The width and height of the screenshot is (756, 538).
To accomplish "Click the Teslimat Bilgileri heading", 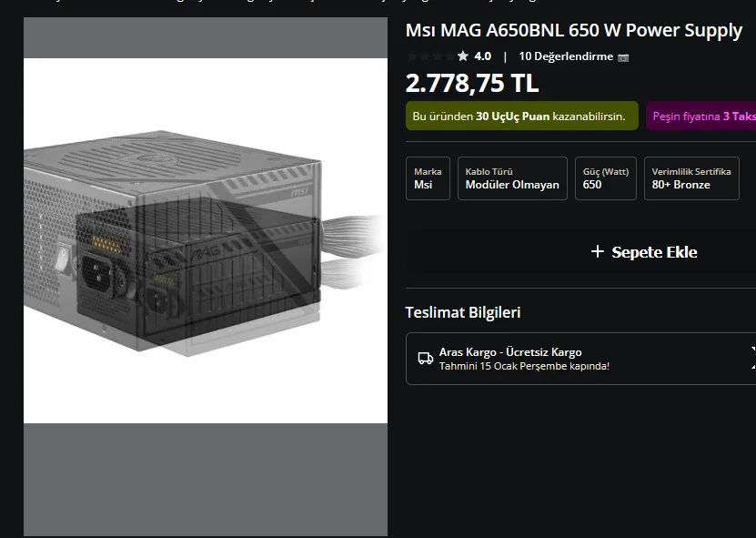I will click(463, 312).
